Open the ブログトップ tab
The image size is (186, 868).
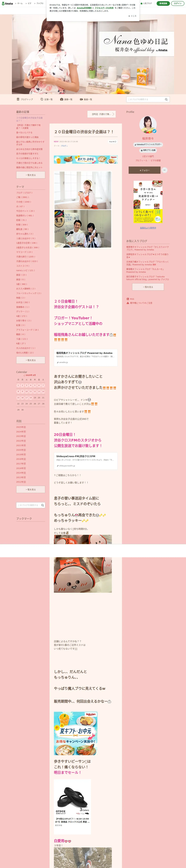[25, 99]
